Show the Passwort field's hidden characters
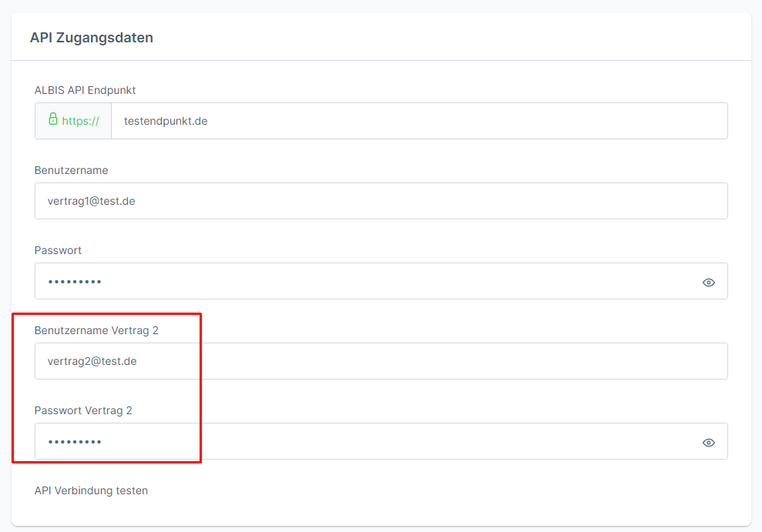762x532 pixels. [709, 283]
